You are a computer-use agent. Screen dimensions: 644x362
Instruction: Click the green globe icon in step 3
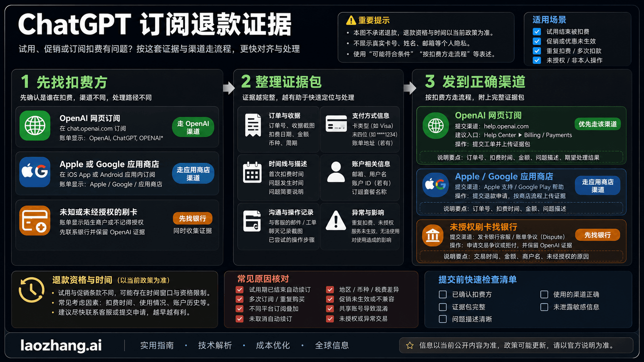click(436, 125)
